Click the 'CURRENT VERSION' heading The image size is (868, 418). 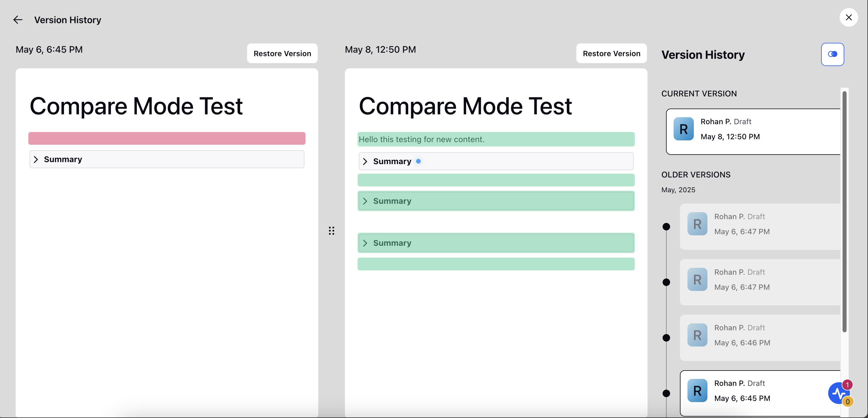click(699, 93)
